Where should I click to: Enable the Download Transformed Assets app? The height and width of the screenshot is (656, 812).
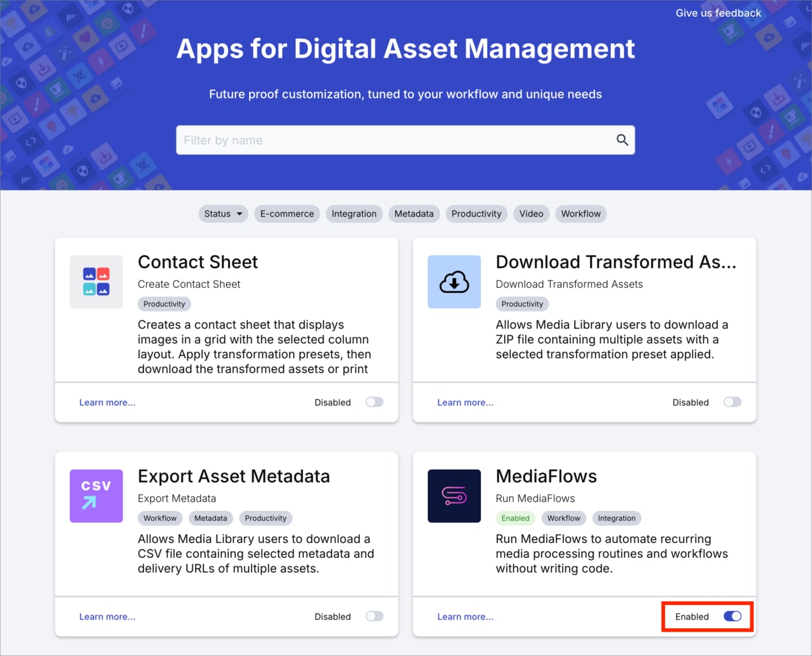tap(732, 401)
